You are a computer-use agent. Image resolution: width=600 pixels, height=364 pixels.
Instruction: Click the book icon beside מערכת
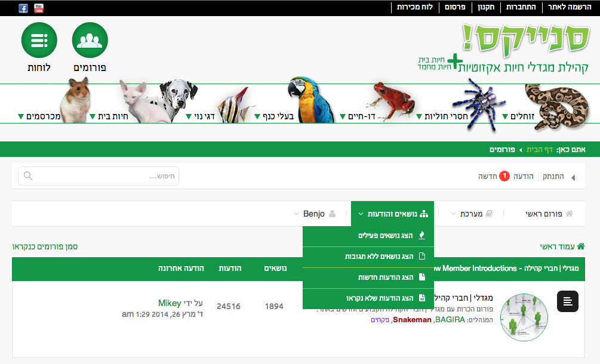pos(489,214)
